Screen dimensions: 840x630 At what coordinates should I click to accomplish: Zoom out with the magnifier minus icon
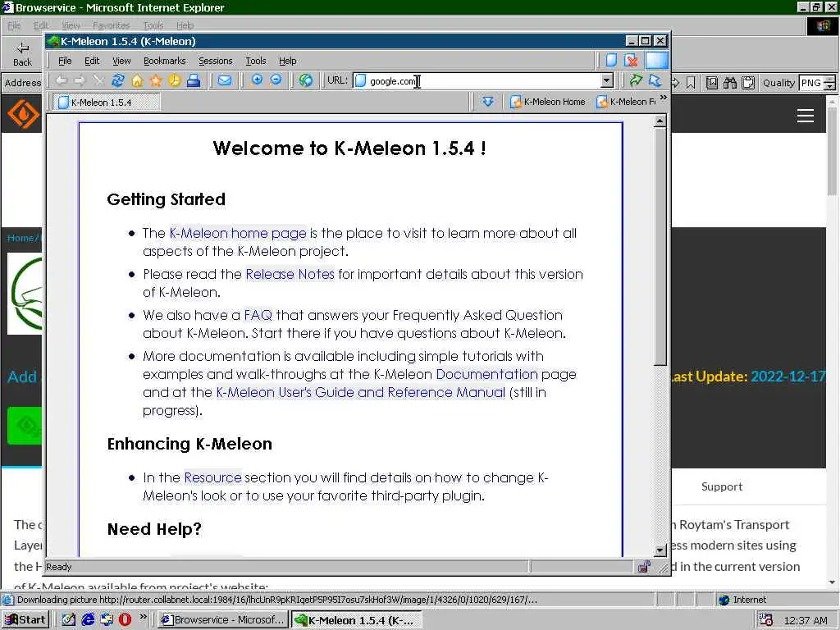(x=276, y=81)
